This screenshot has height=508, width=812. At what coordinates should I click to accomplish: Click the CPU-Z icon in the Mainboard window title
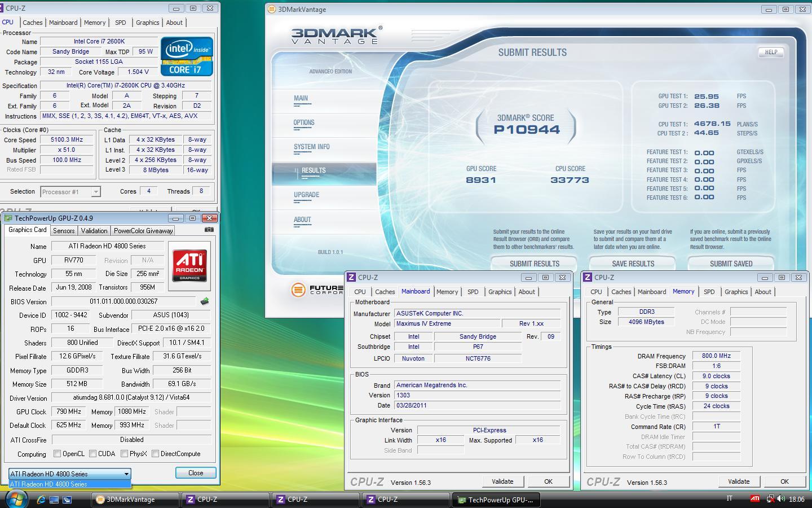coord(351,277)
